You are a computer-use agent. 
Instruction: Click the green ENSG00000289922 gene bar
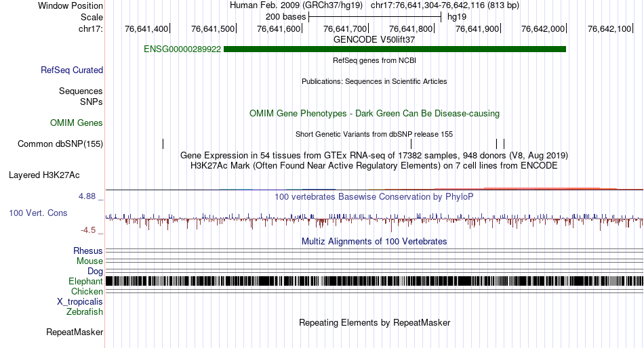pyautogui.click(x=395, y=49)
